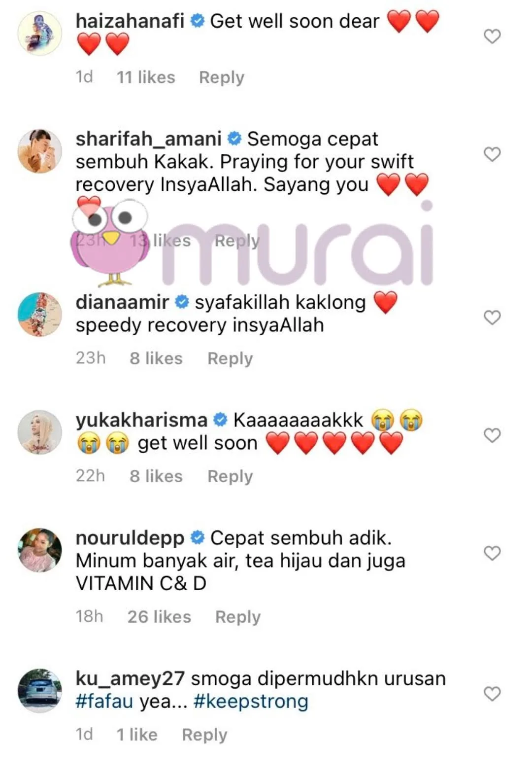532x779 pixels.
Task: Open the #keepstrong hashtag
Action: (x=251, y=701)
